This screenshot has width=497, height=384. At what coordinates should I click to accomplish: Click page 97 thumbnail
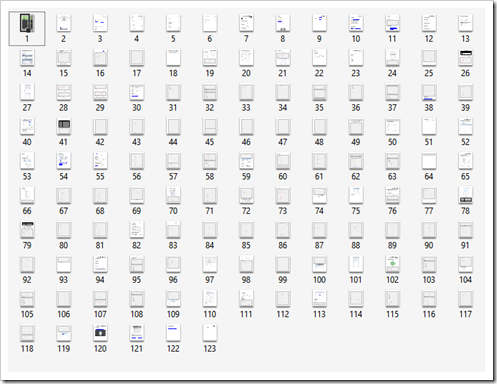pyautogui.click(x=210, y=264)
